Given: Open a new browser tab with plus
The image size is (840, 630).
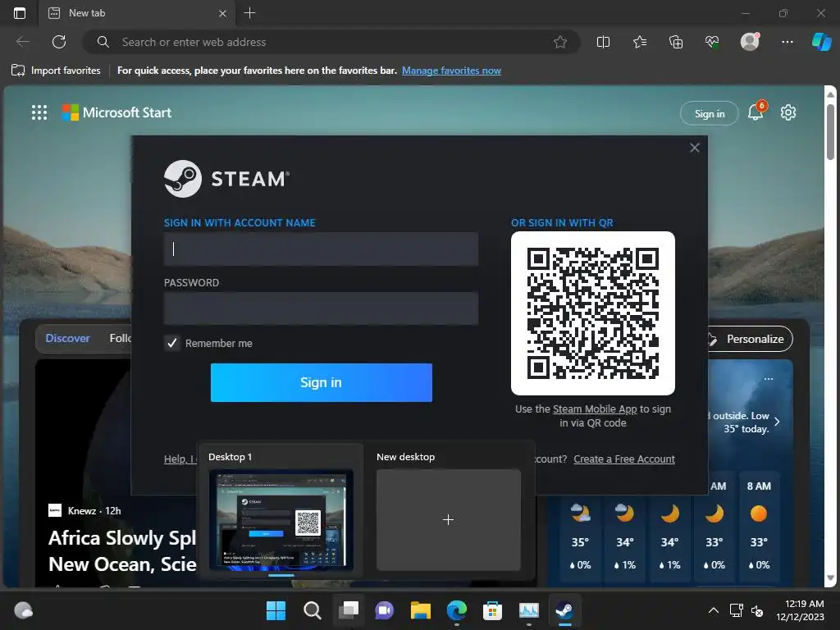Looking at the screenshot, I should 249,13.
